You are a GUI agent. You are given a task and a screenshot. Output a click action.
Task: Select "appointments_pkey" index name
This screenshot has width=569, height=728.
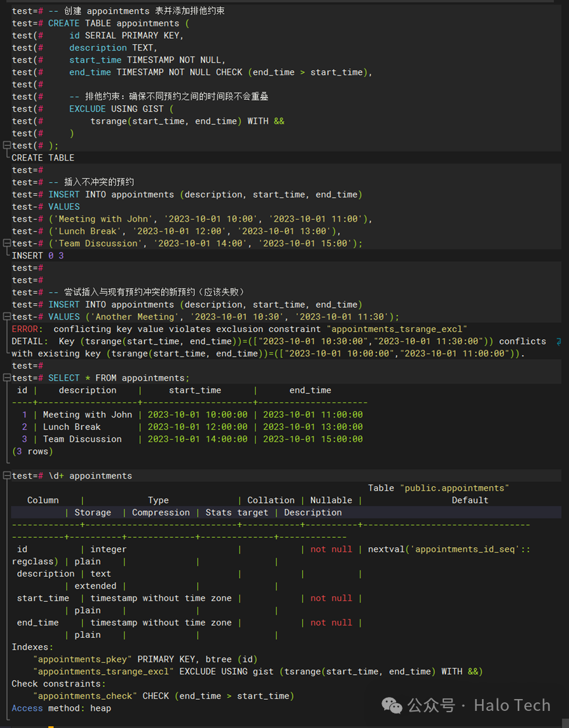[x=82, y=659]
